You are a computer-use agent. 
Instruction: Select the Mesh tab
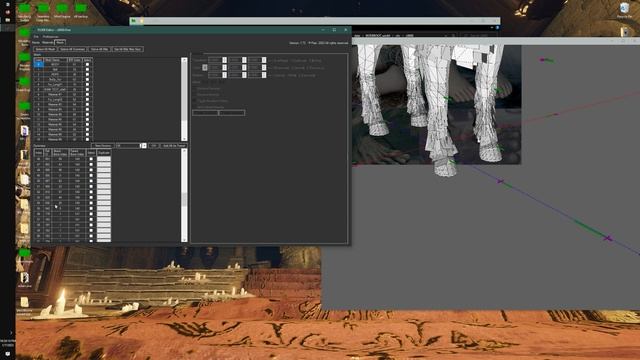coord(60,42)
